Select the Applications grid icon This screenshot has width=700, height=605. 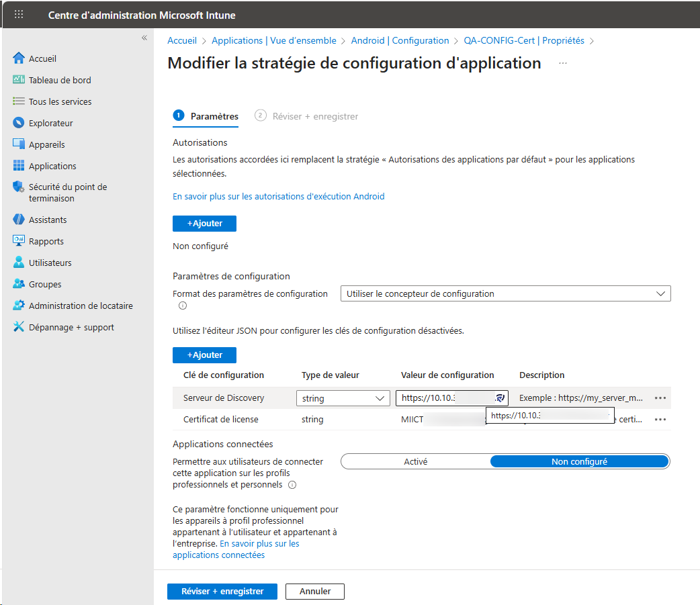(x=19, y=166)
